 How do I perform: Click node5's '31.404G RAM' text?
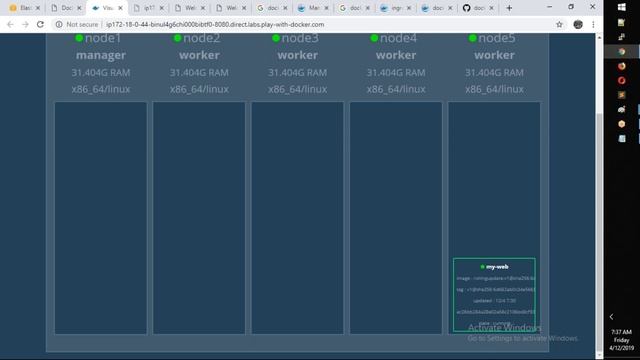494,73
